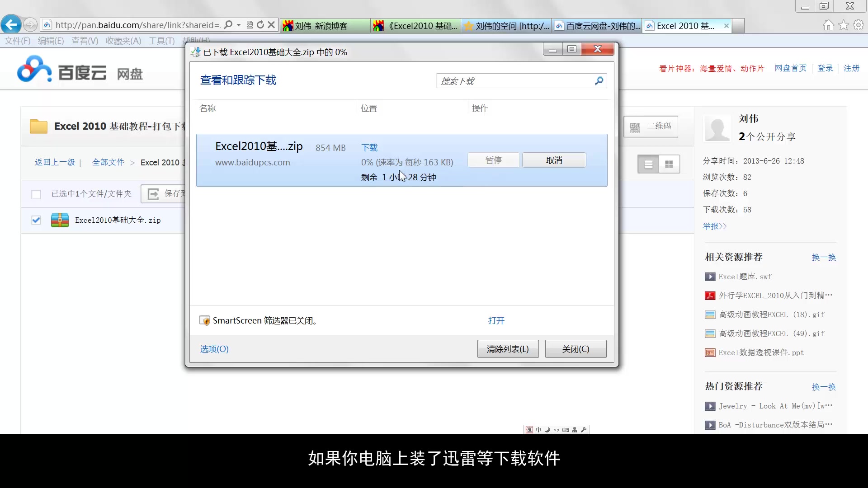The width and height of the screenshot is (868, 488).
Task: Click the 全部文件 breadcrumb link
Action: (x=108, y=162)
